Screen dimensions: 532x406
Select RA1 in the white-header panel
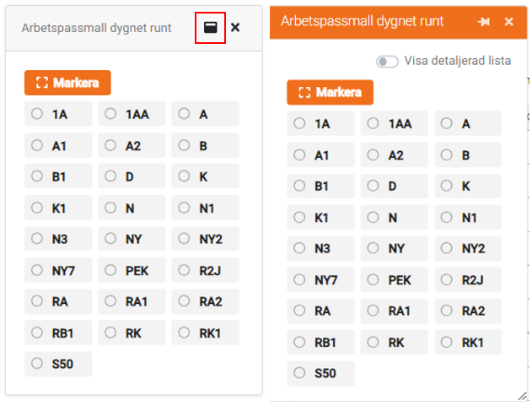tap(110, 301)
